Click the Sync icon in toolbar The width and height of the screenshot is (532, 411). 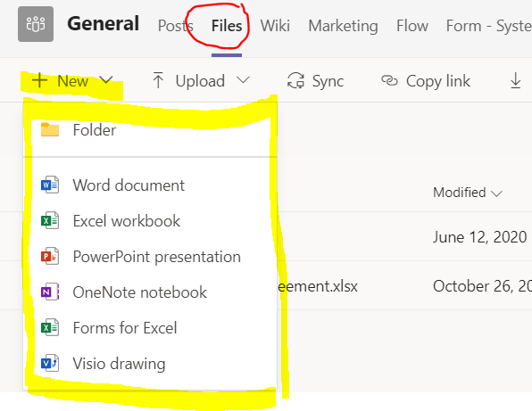point(295,81)
